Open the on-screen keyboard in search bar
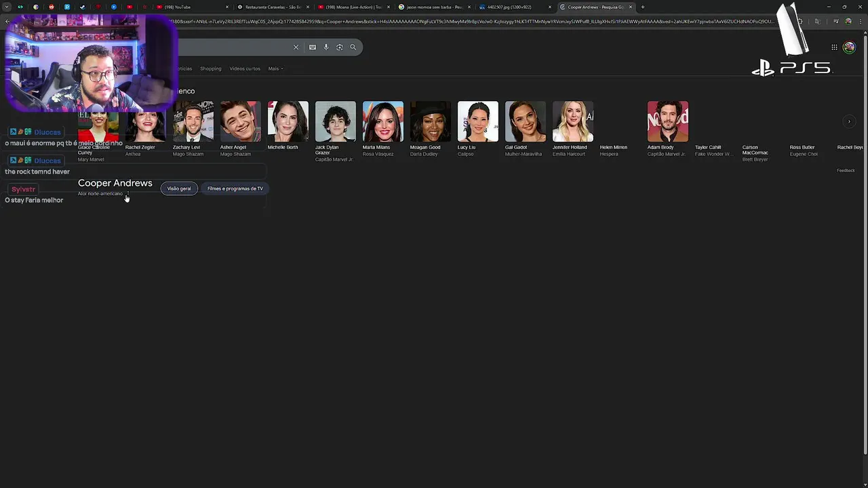 tap(313, 47)
